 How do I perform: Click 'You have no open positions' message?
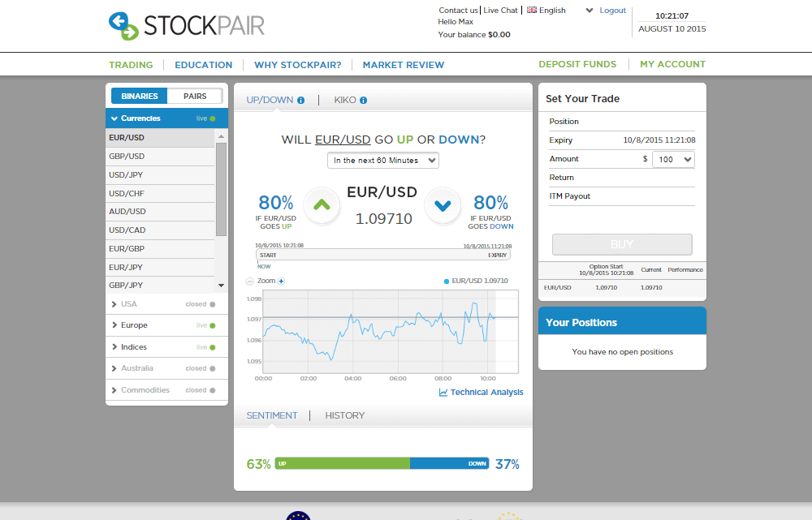click(623, 352)
